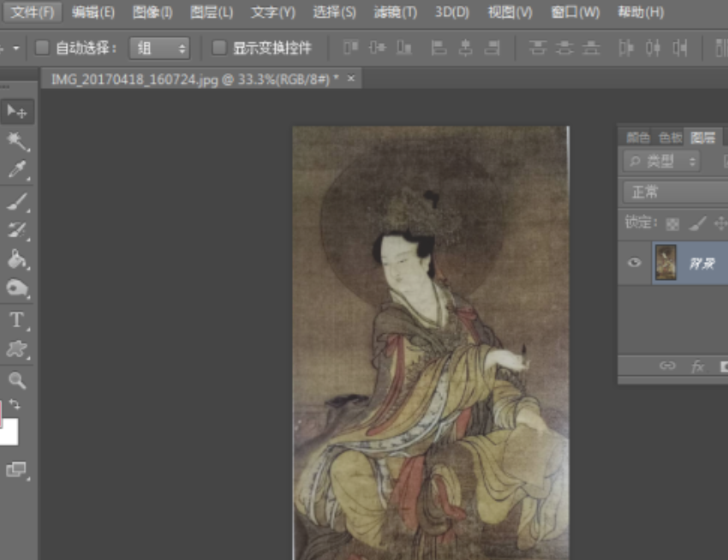Open the 视图(V) menu
The height and width of the screenshot is (560, 728).
coord(510,12)
